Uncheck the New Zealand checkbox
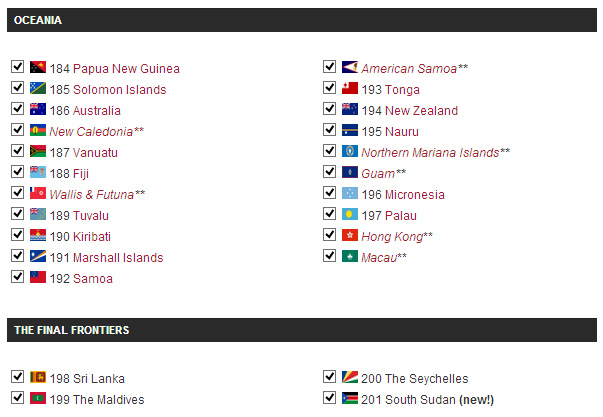The width and height of the screenshot is (603, 417). tap(329, 108)
